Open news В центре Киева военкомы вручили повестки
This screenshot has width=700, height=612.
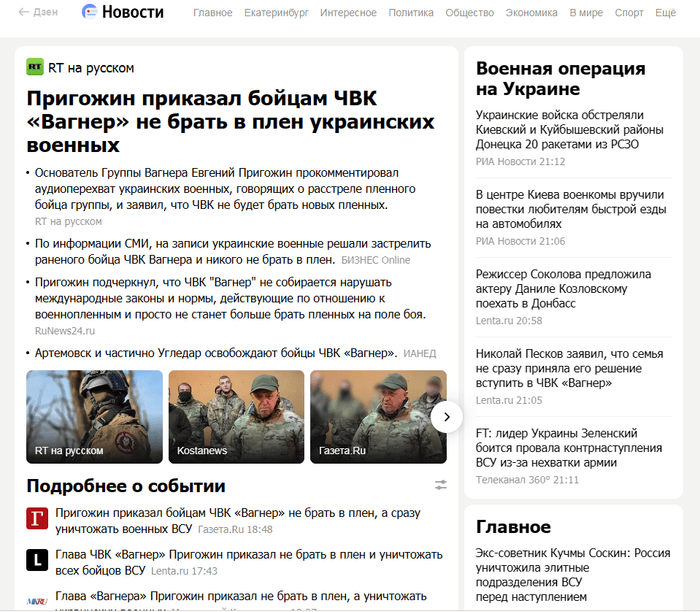coord(571,209)
